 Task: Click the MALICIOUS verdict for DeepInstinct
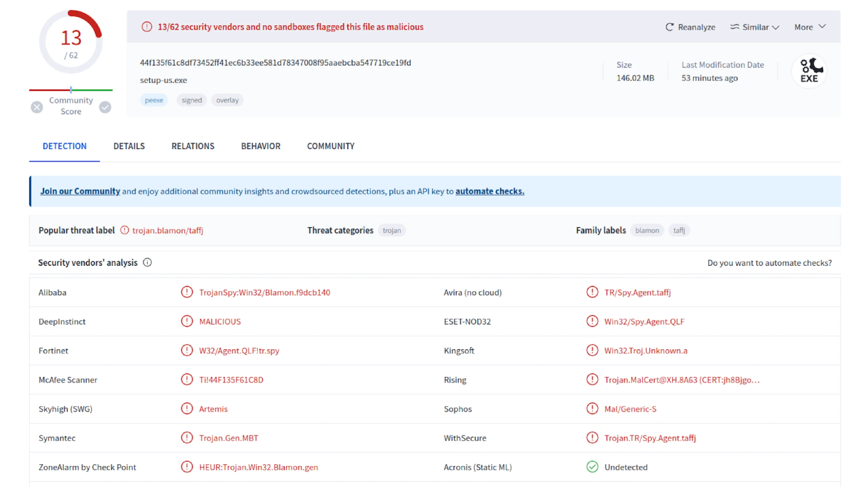pyautogui.click(x=220, y=322)
